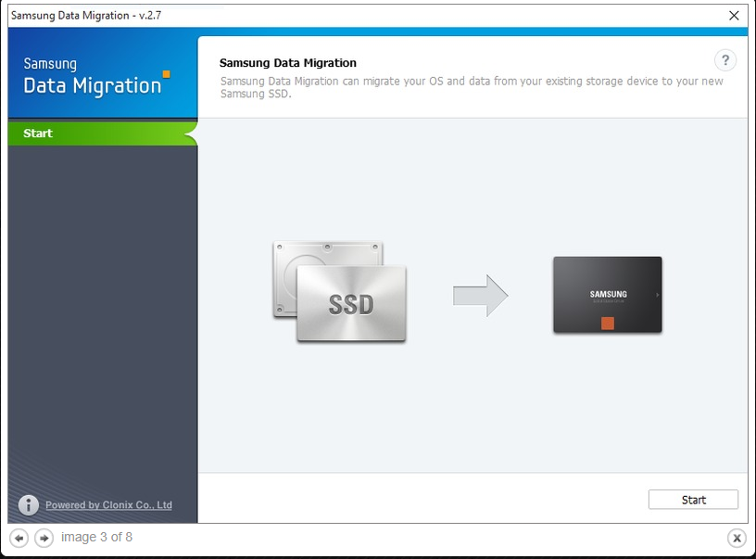
Task: Click the Start button to begin migration
Action: [693, 500]
